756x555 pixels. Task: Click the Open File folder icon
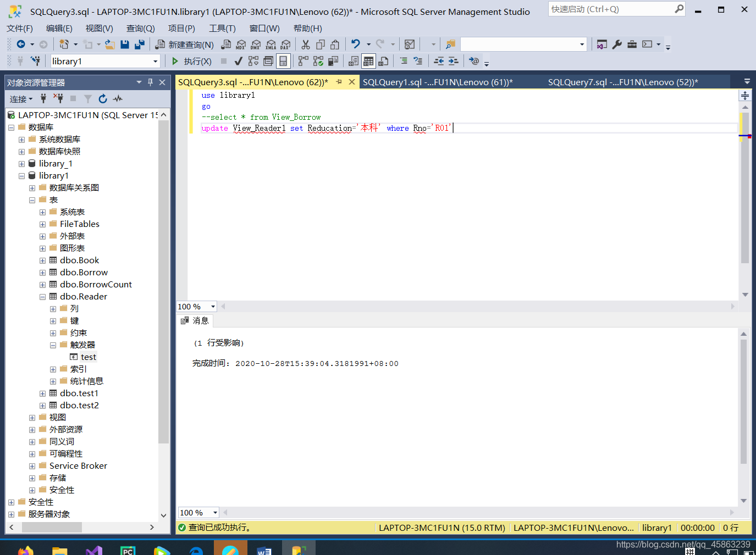[x=110, y=45]
